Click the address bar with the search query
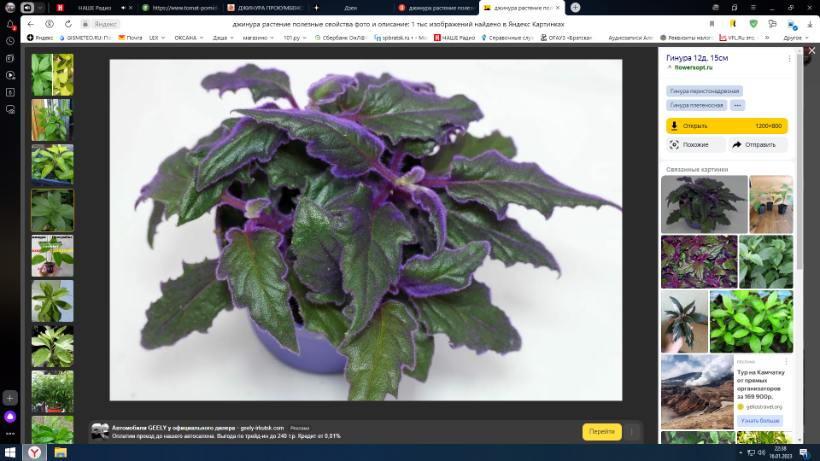 [x=397, y=24]
